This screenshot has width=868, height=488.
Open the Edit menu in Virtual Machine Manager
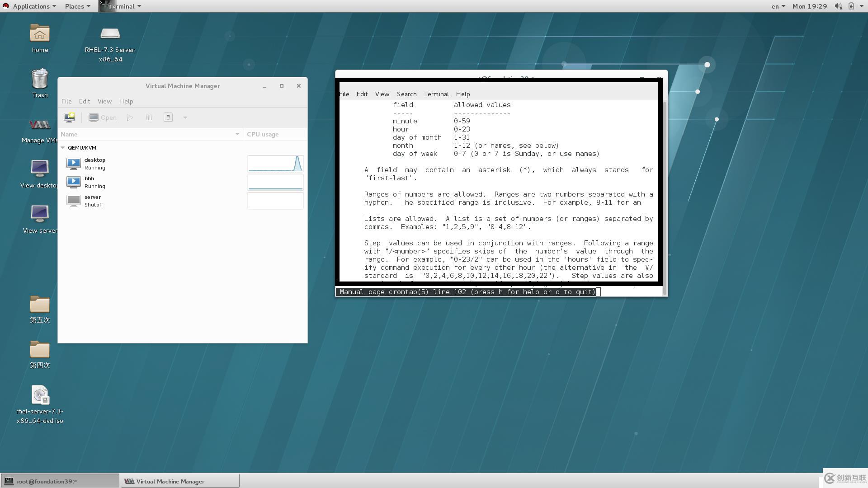pyautogui.click(x=84, y=101)
